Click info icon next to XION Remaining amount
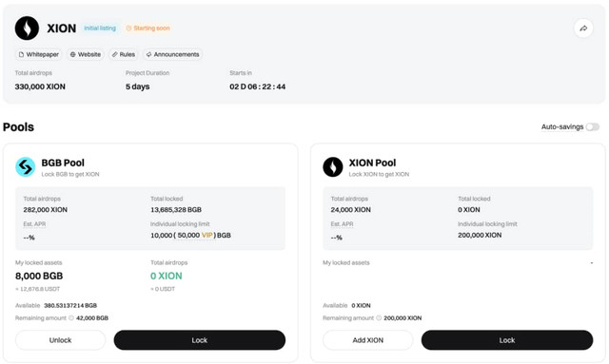This screenshot has width=609, height=364. 379,317
